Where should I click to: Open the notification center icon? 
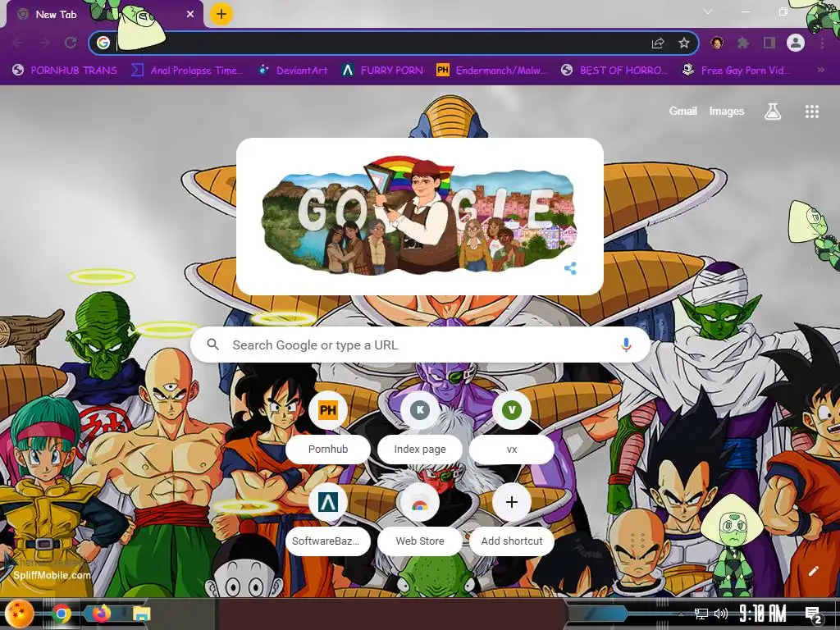coord(813,614)
